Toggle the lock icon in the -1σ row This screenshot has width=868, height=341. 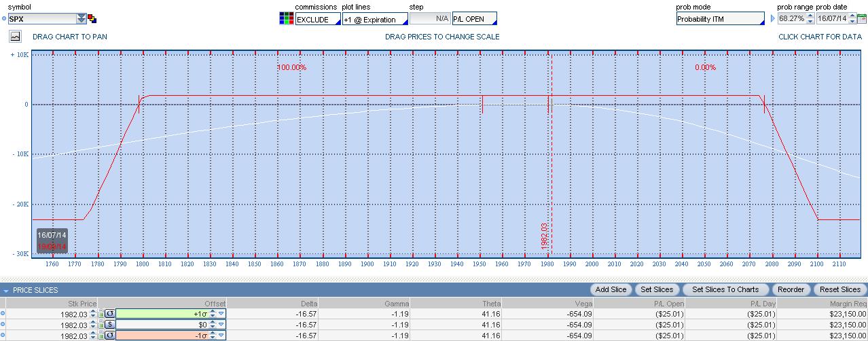[101, 336]
